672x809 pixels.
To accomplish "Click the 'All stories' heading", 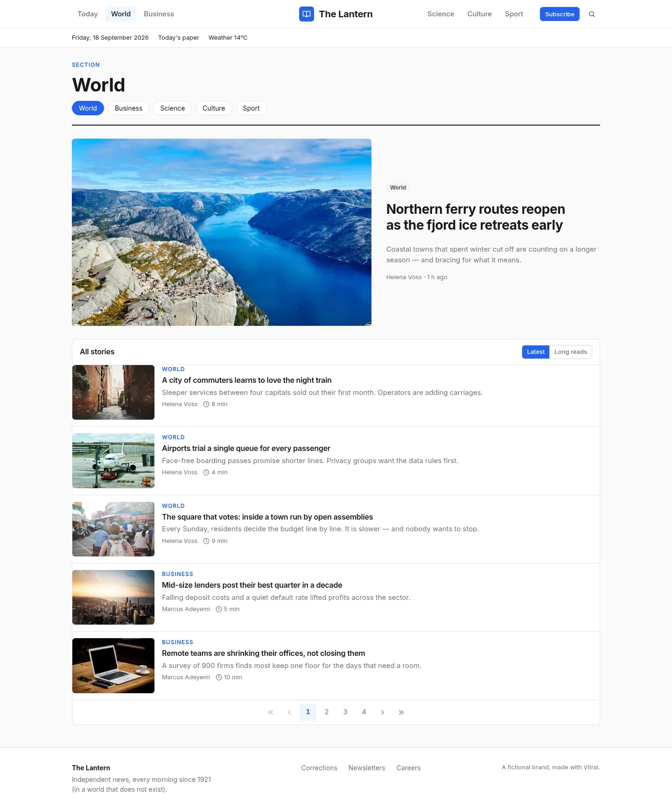I will pyautogui.click(x=97, y=352).
